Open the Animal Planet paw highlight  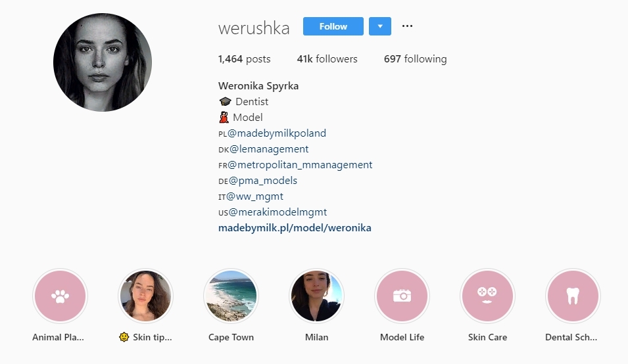[60, 296]
